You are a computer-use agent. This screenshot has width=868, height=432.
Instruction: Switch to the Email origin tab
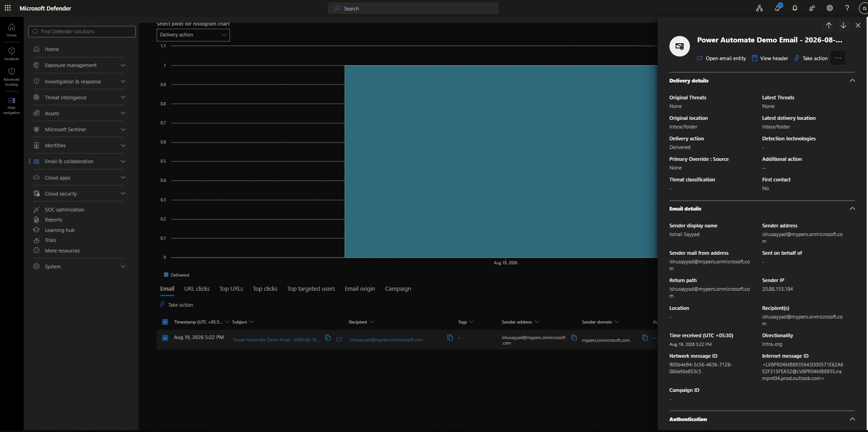360,289
